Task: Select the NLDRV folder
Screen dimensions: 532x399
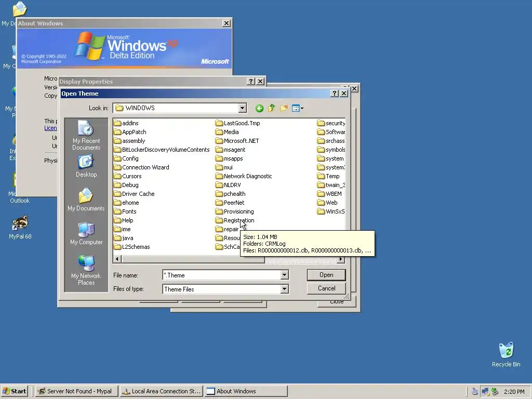Action: tap(229, 185)
